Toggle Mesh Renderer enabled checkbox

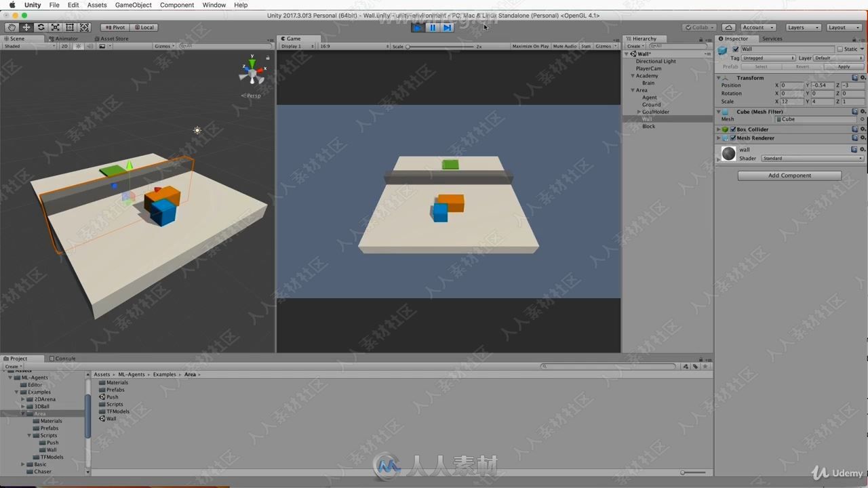(x=732, y=138)
